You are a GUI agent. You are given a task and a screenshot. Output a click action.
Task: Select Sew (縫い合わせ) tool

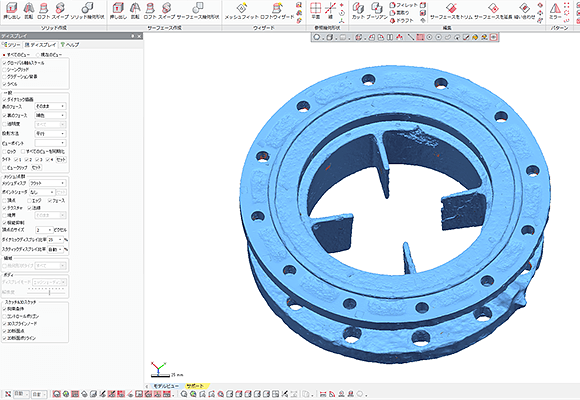525,11
